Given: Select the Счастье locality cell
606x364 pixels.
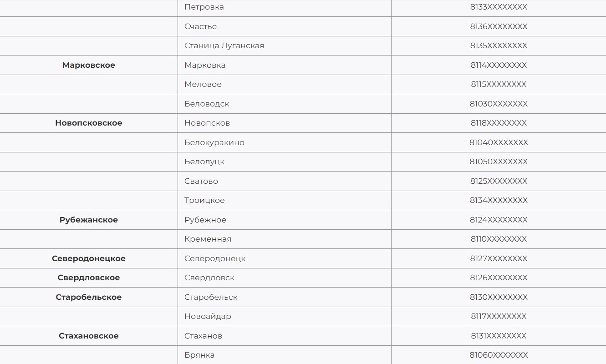Looking at the screenshot, I should (284, 26).
